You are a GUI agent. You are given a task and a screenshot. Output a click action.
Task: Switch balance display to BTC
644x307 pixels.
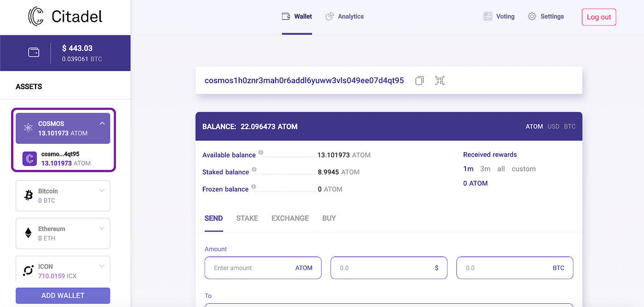(x=569, y=126)
